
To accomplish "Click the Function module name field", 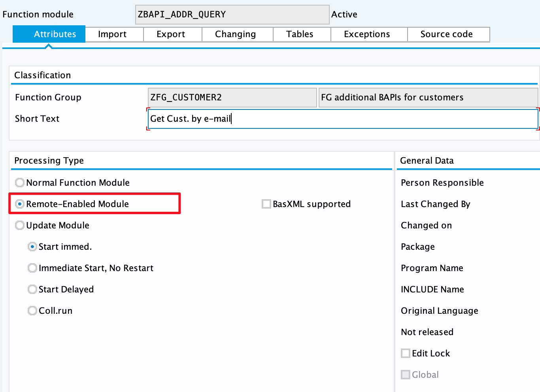I will pyautogui.click(x=232, y=15).
